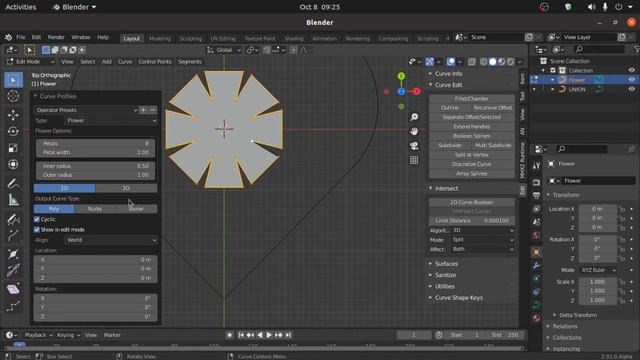Toggle the Cyclic checkbox
Viewport: 640px width, 360px height.
click(37, 220)
